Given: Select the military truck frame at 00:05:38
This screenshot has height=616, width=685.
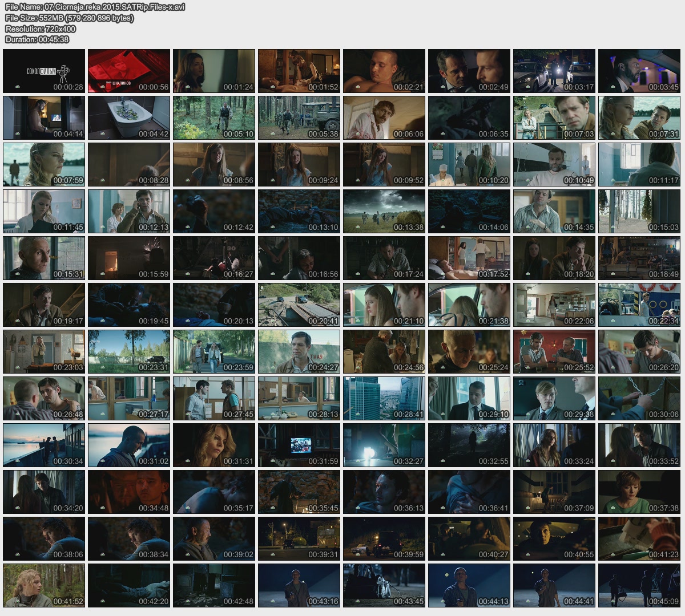Looking at the screenshot, I should [x=299, y=117].
